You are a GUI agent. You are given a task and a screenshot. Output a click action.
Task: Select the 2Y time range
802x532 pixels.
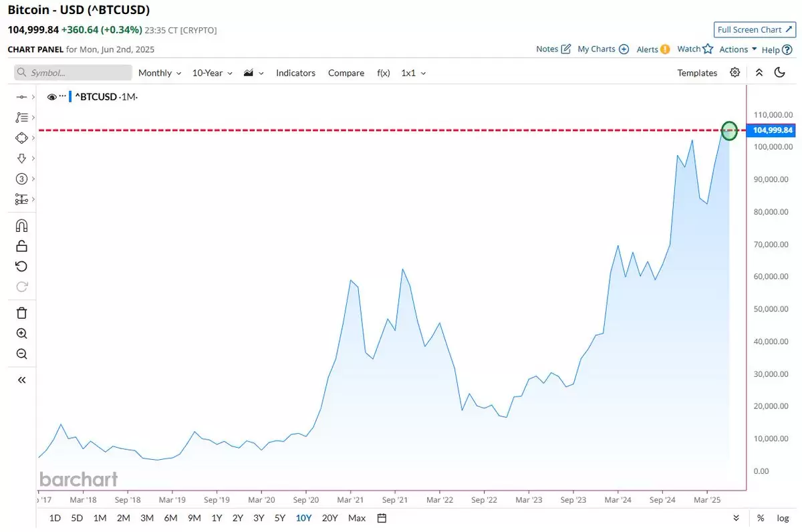pyautogui.click(x=237, y=518)
